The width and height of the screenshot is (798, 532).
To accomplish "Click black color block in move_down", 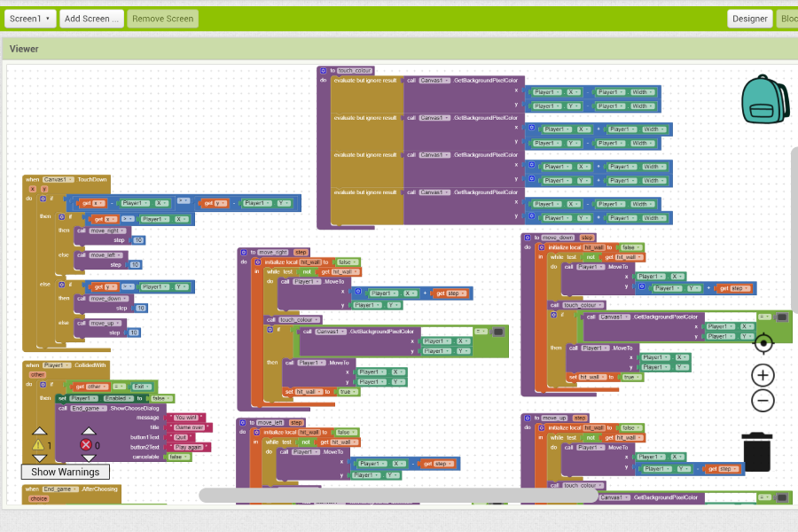I will click(x=782, y=317).
